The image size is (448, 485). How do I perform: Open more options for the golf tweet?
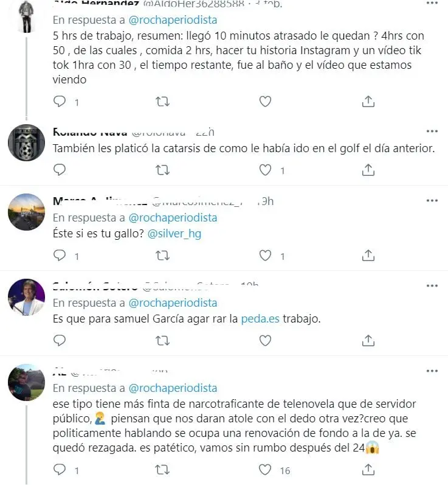point(432,131)
